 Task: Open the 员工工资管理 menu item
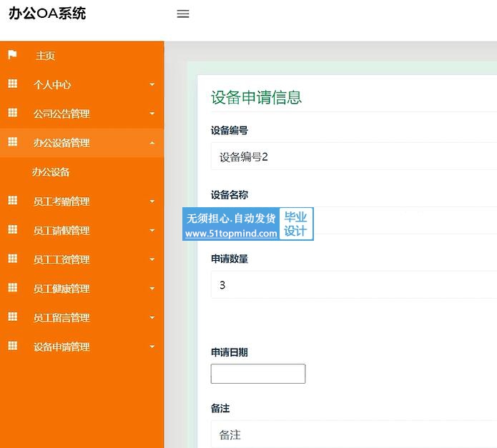[x=82, y=259]
